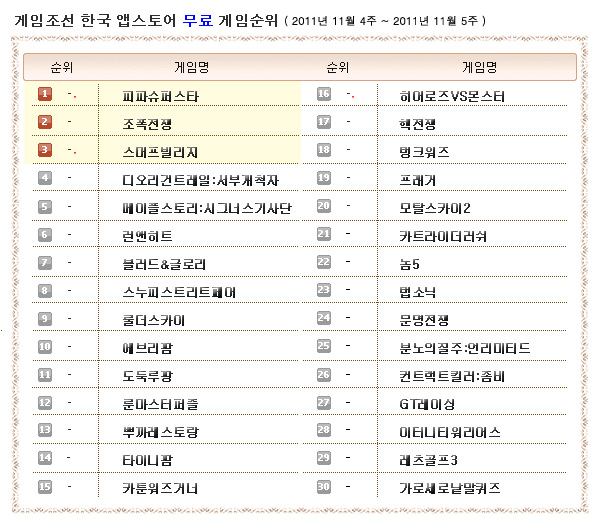This screenshot has width=600, height=525.
Task: Click the blue 무료 word in title
Action: coord(197,20)
